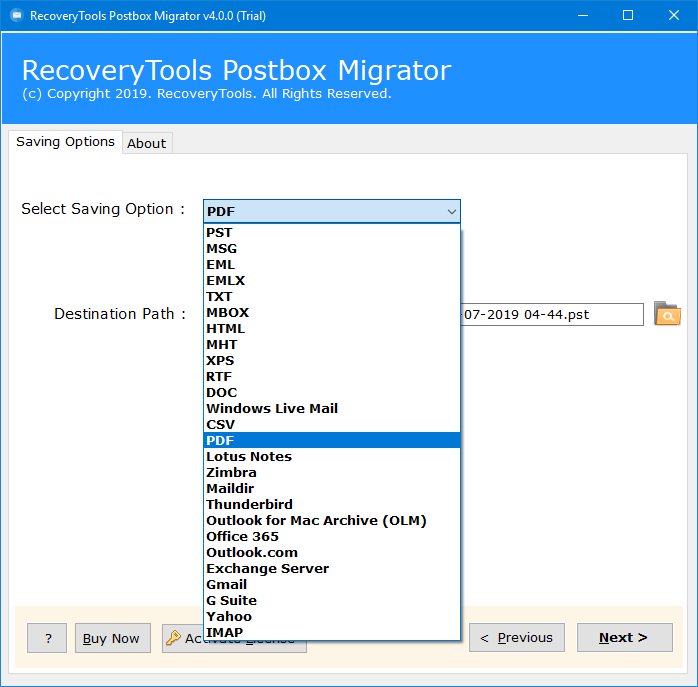The height and width of the screenshot is (687, 698).
Task: Select G Suite as saving option
Action: tap(332, 601)
